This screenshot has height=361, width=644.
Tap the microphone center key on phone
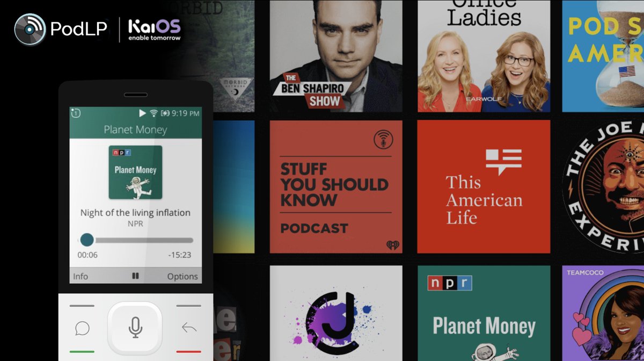point(135,327)
